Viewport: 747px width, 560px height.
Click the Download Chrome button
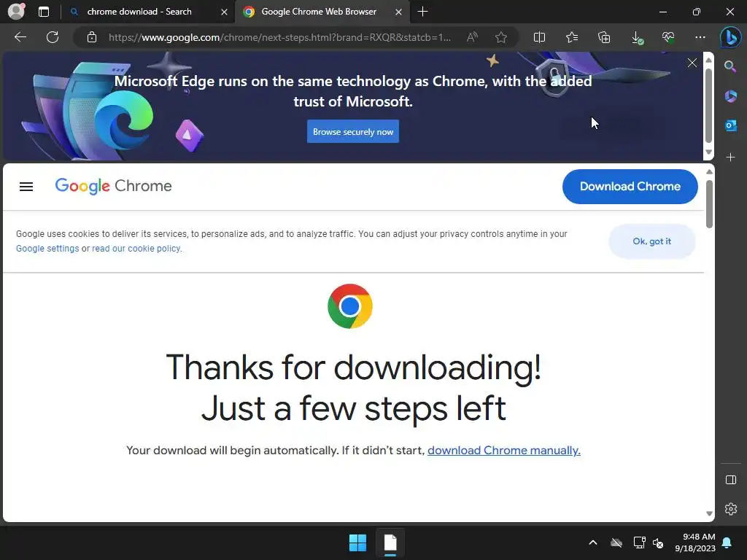pos(630,187)
